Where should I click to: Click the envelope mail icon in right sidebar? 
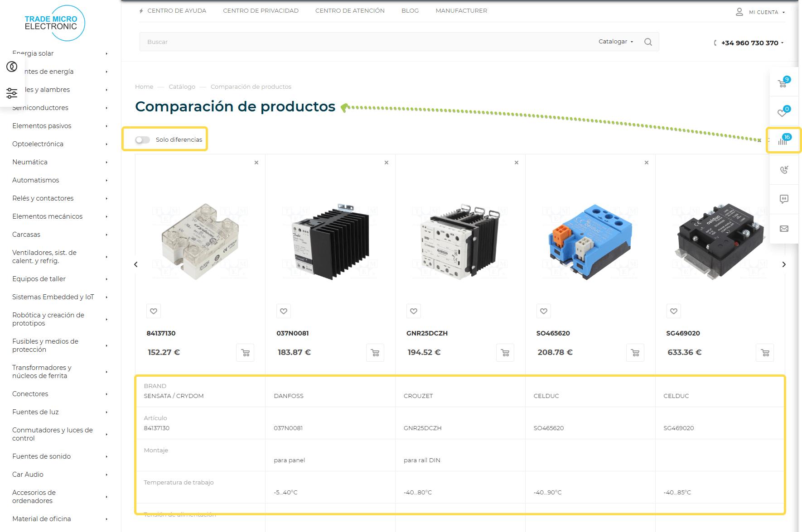click(784, 229)
